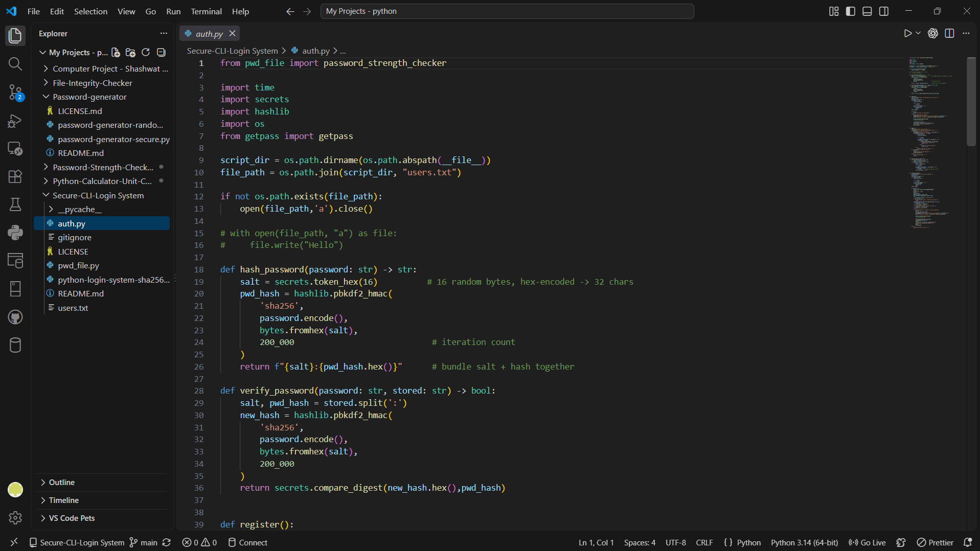The height and width of the screenshot is (551, 980).
Task: Toggle the primary side bar layout button
Action: [851, 11]
